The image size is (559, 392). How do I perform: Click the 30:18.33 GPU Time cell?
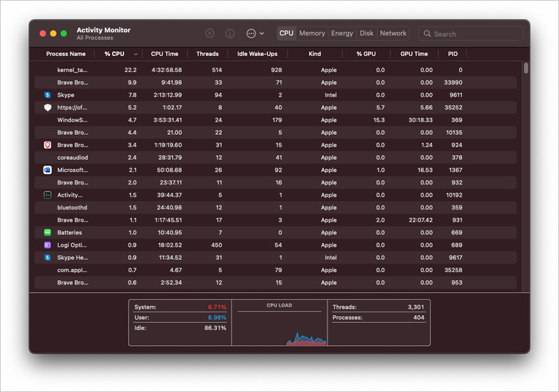421,119
